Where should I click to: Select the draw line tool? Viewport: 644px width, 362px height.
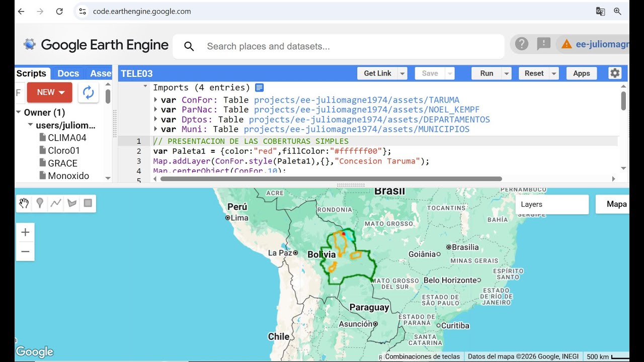(x=56, y=203)
